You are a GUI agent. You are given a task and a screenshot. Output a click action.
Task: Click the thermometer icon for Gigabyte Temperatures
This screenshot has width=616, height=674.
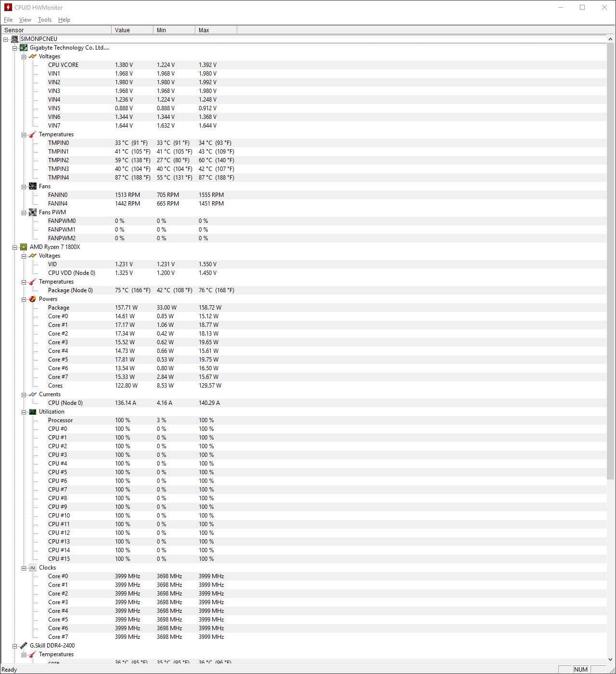33,134
